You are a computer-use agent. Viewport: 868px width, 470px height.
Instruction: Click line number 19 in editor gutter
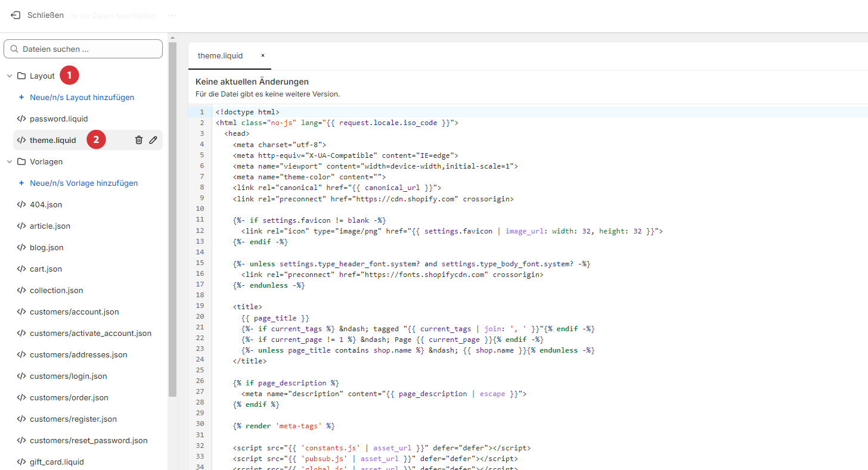[x=200, y=306]
